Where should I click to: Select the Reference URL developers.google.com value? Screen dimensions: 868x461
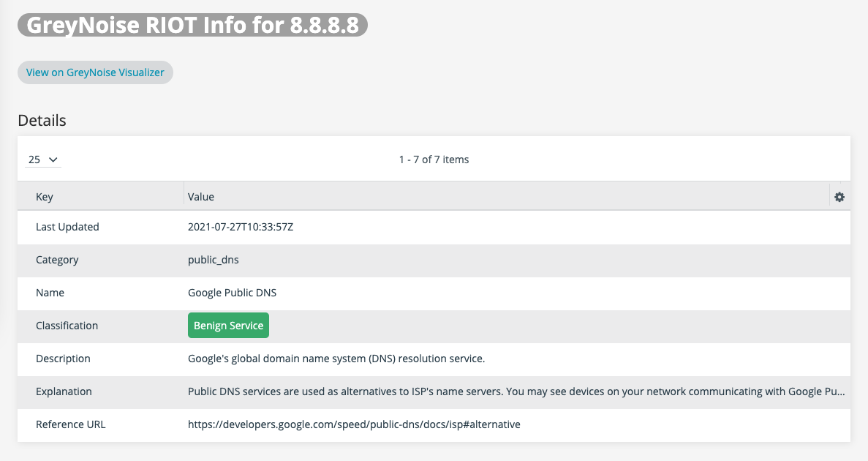[354, 424]
